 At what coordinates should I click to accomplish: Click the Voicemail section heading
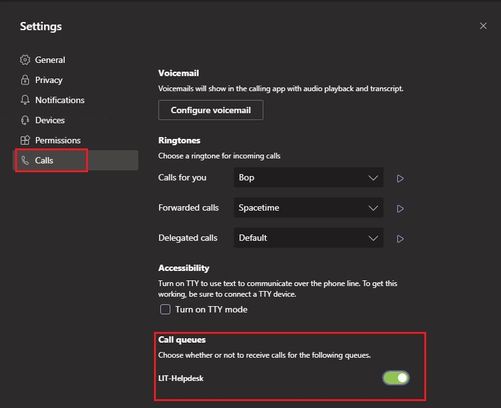click(x=179, y=73)
